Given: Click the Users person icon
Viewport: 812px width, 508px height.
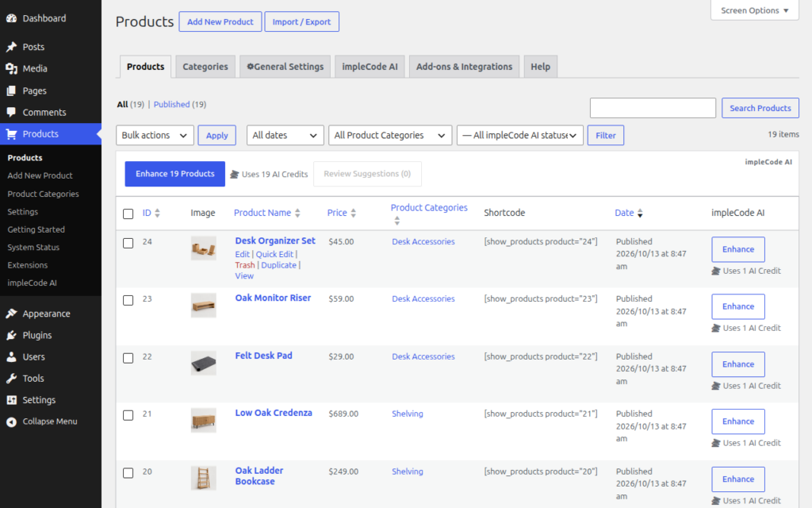Looking at the screenshot, I should (x=11, y=356).
